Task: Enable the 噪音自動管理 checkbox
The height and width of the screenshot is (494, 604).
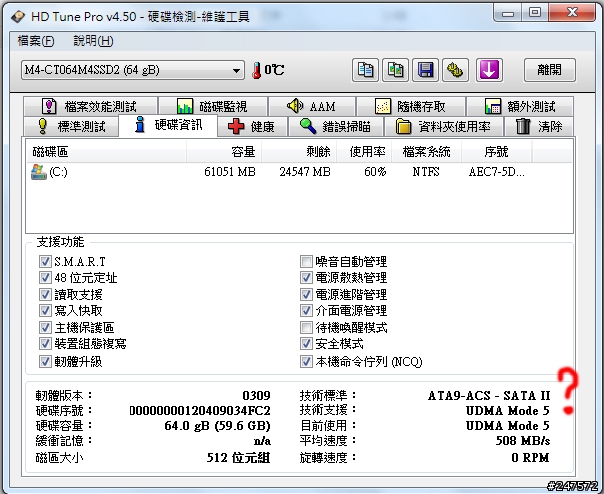Action: 306,262
